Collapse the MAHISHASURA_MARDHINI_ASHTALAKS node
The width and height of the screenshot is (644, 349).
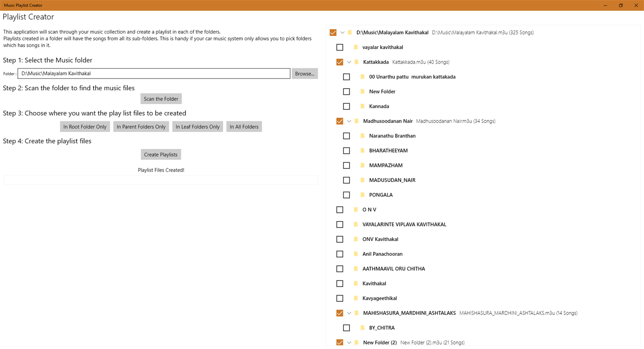[x=349, y=313]
